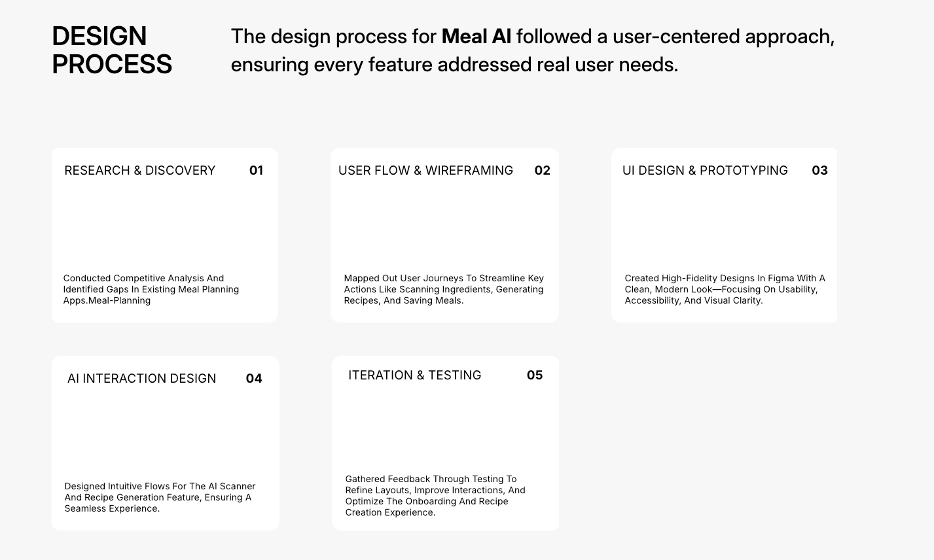Click the step number 04
This screenshot has width=934, height=560.
point(254,379)
